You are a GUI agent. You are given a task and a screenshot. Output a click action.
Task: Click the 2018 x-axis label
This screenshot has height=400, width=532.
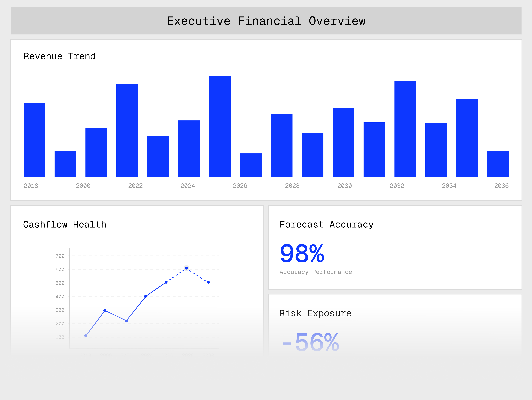pos(31,186)
